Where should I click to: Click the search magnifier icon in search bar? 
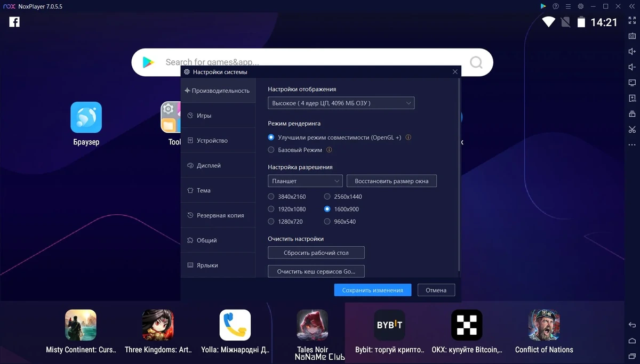476,62
